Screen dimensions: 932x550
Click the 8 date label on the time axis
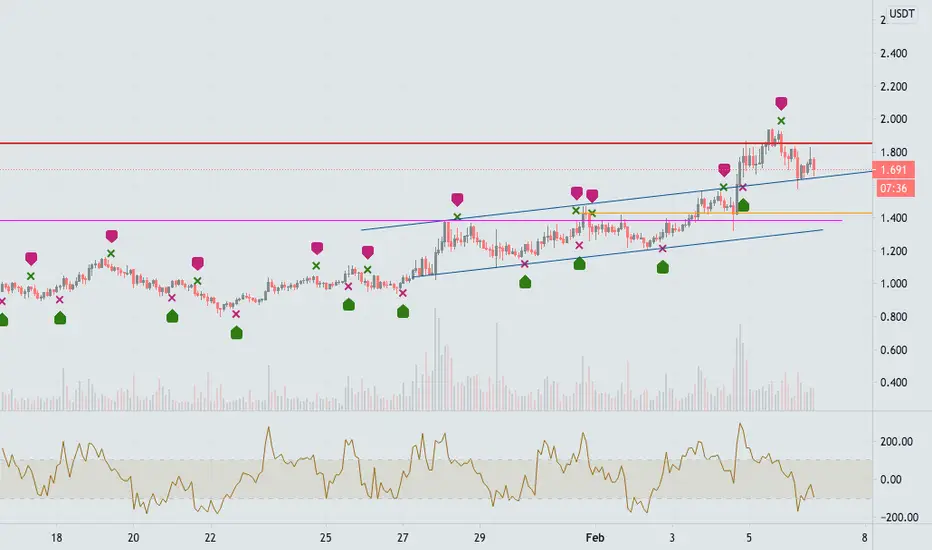864,538
